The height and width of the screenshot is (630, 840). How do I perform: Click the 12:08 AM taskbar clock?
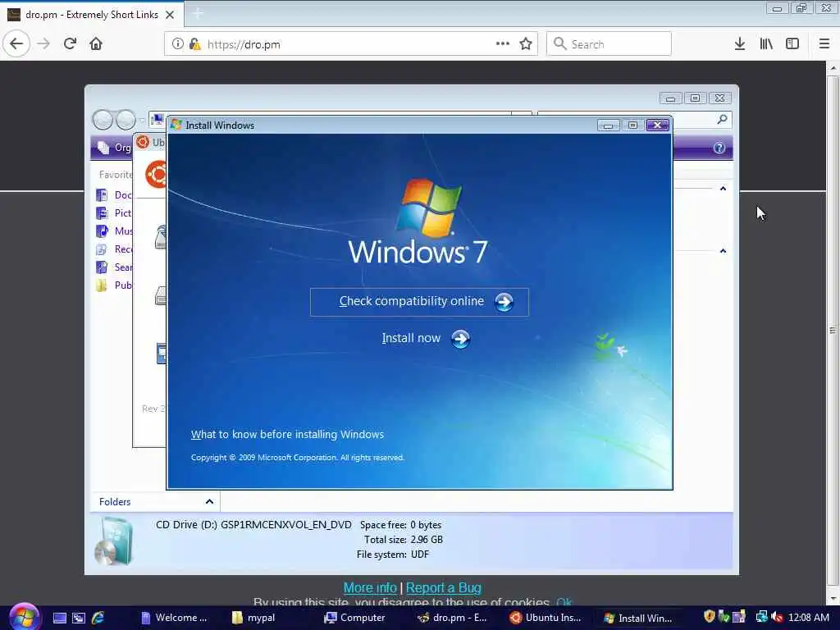coord(808,618)
